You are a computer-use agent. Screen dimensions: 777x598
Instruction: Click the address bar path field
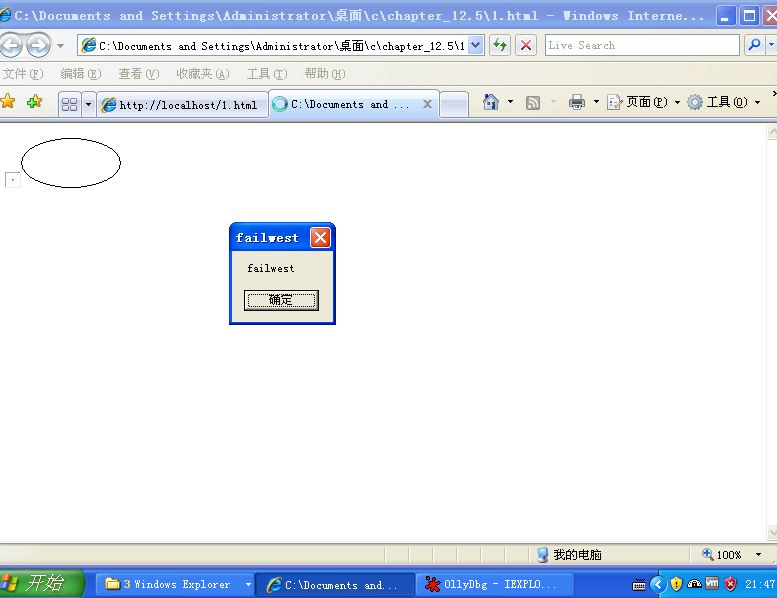[x=273, y=46]
